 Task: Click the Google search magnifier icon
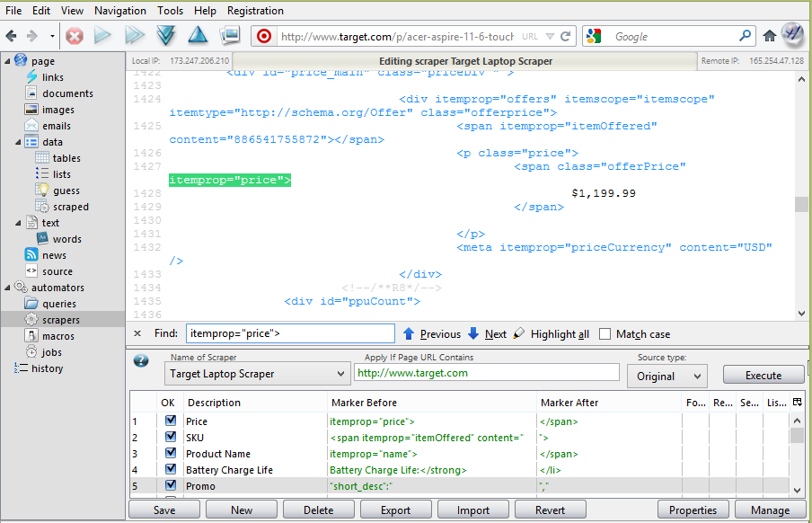pyautogui.click(x=746, y=36)
